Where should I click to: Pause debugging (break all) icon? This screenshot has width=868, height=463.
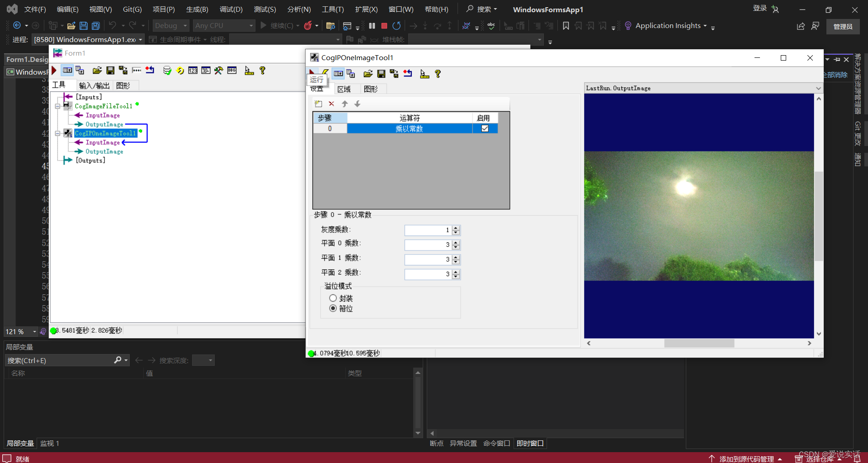pyautogui.click(x=372, y=26)
